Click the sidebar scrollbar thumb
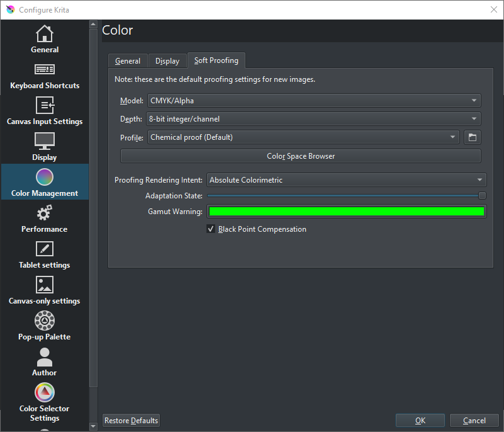This screenshot has height=432, width=504. [x=93, y=208]
